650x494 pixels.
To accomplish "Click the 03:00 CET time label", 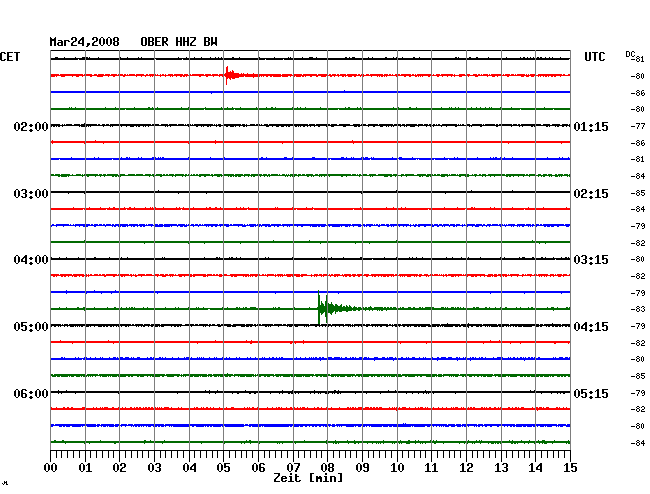I will tap(31, 194).
